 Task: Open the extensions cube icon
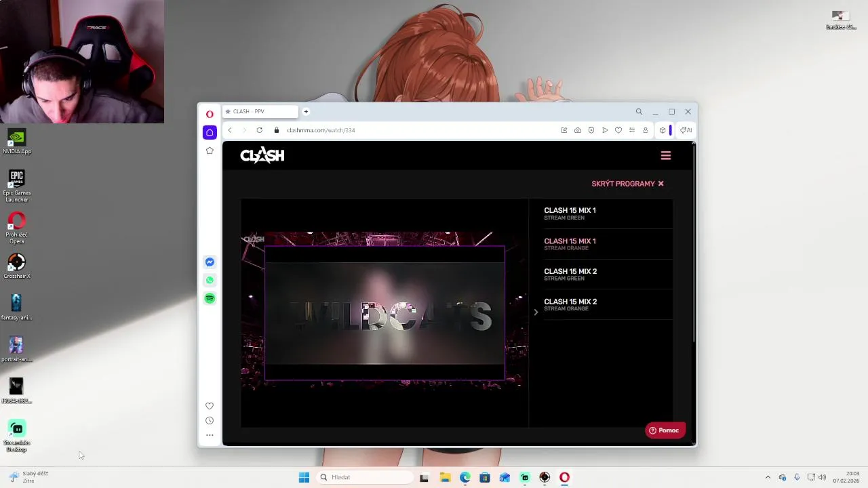click(663, 130)
